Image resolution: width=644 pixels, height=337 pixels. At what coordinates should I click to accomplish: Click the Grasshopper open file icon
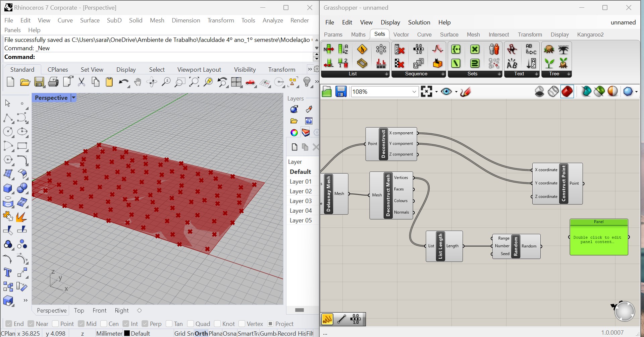coord(327,91)
